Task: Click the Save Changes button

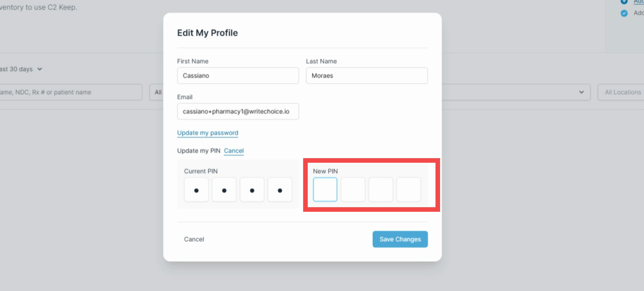Action: 400,239
